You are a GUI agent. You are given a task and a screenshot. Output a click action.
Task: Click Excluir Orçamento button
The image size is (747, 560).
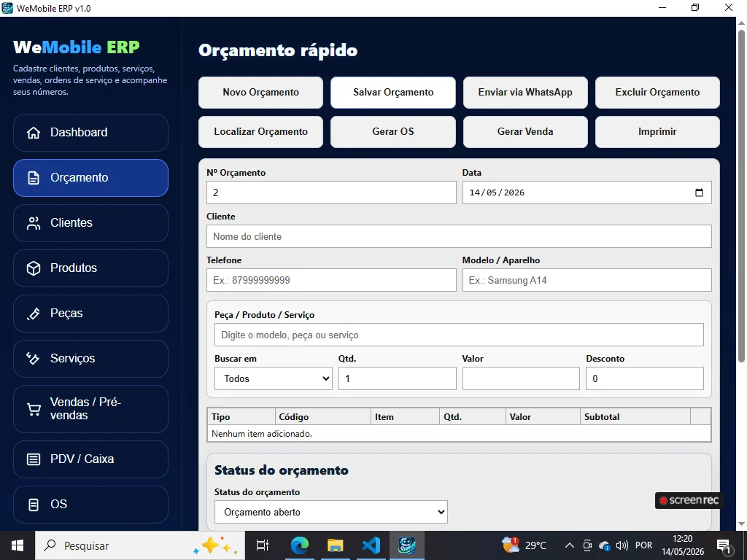click(657, 93)
